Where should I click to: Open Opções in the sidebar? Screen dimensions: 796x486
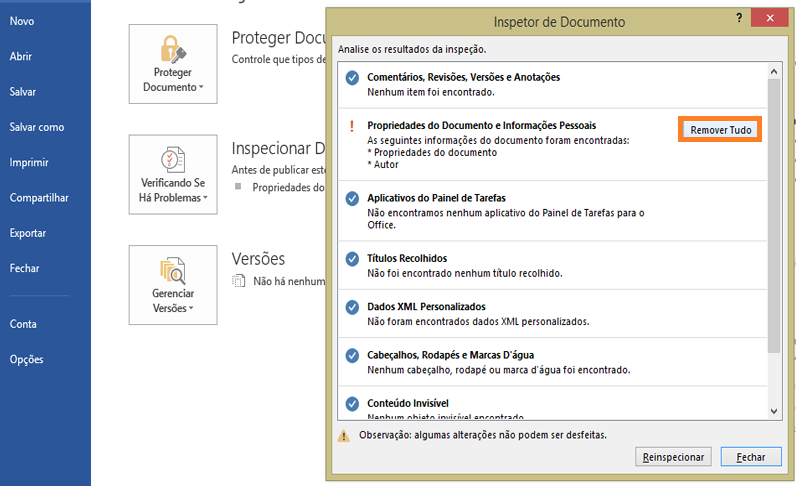pos(26,360)
